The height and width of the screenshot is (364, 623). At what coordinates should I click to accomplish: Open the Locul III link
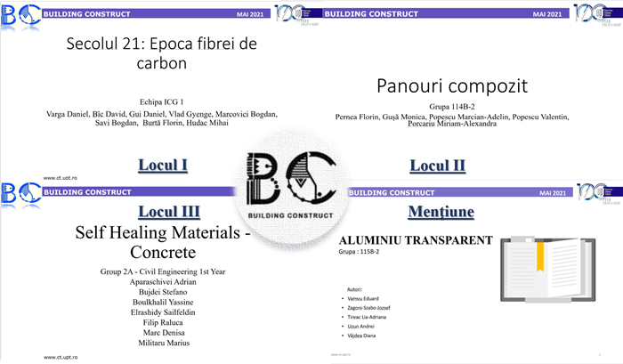click(x=167, y=211)
